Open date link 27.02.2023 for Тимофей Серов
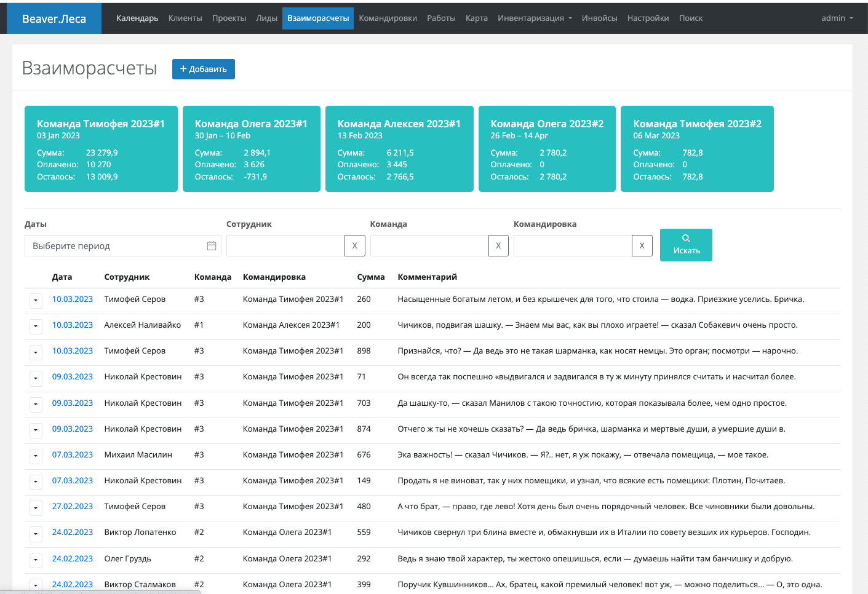Viewport: 868px width, 594px height. (72, 507)
